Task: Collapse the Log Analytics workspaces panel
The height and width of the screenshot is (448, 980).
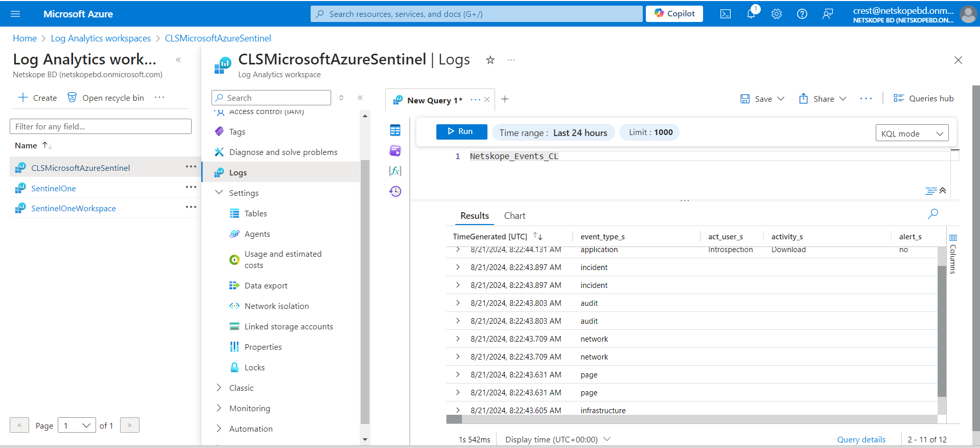Action: click(x=178, y=60)
